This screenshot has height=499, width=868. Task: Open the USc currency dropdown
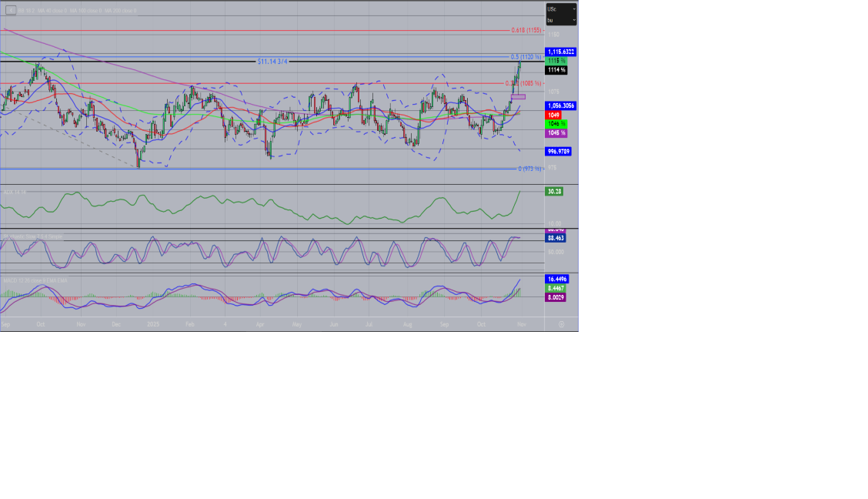point(561,8)
